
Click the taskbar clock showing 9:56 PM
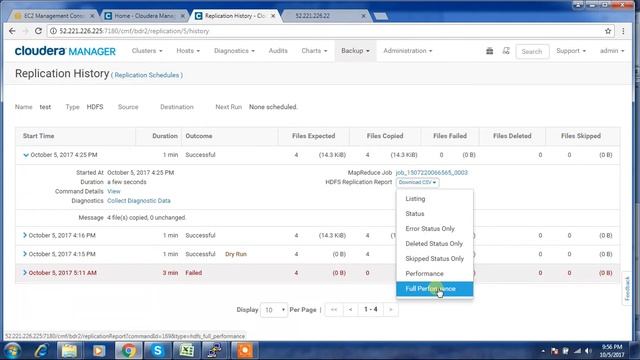tap(612, 351)
